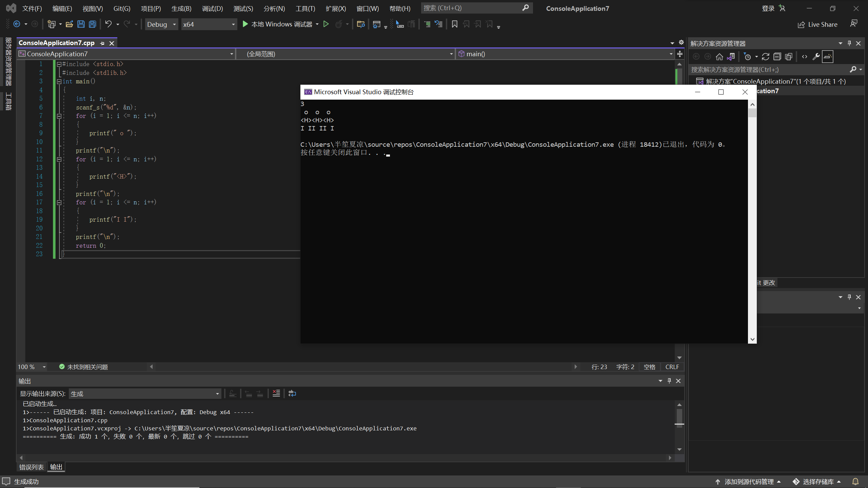Open the Debug configuration dropdown
The image size is (868, 488).
(161, 24)
